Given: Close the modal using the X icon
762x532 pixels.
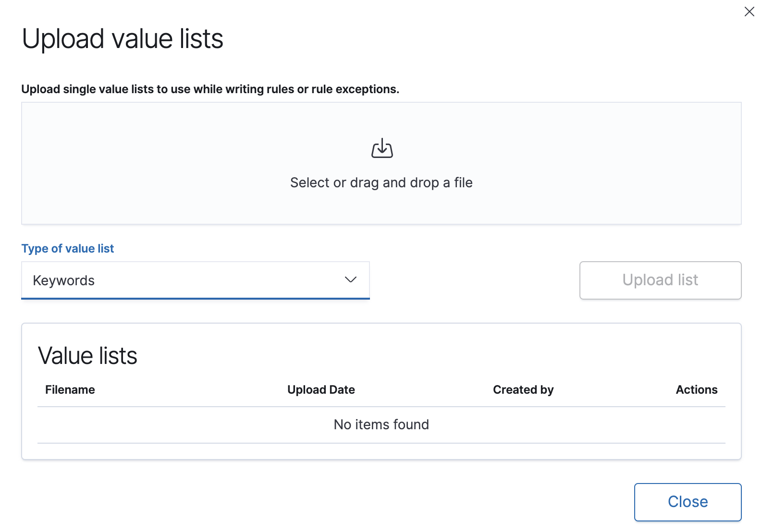Looking at the screenshot, I should 749,12.
